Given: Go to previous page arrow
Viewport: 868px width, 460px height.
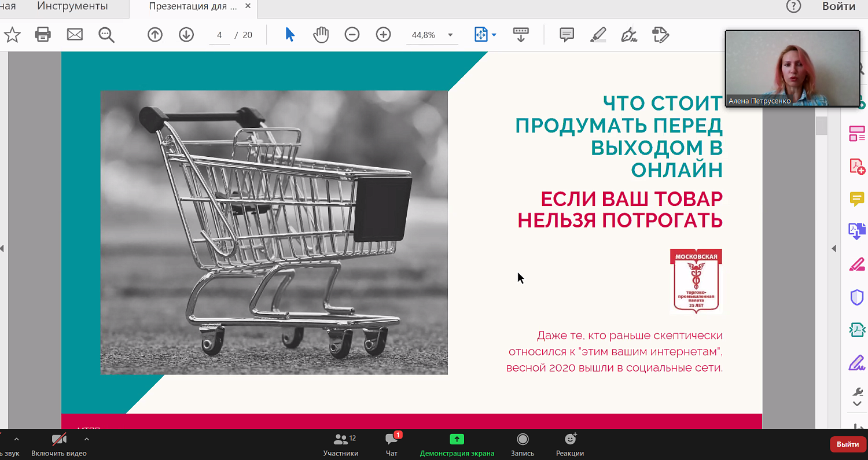Looking at the screenshot, I should 155,35.
